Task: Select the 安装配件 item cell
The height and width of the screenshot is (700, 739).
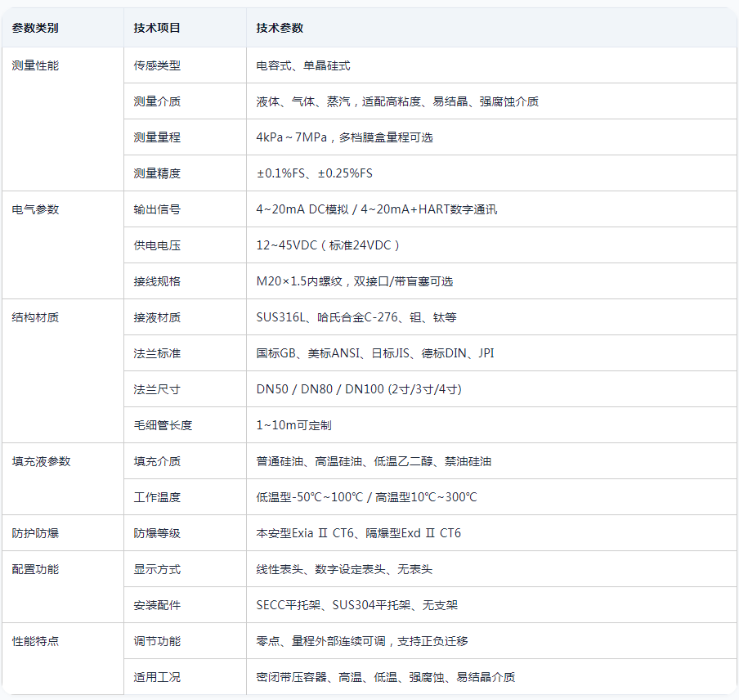Action: pyautogui.click(x=186, y=605)
